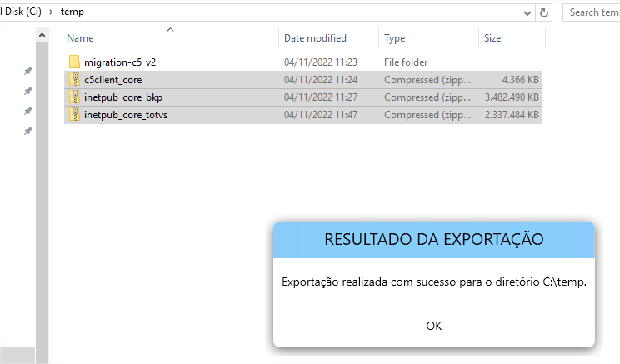Click pin icon beside migration-c5_v2 row
Viewport: 620px width, 364px height.
pos(28,71)
